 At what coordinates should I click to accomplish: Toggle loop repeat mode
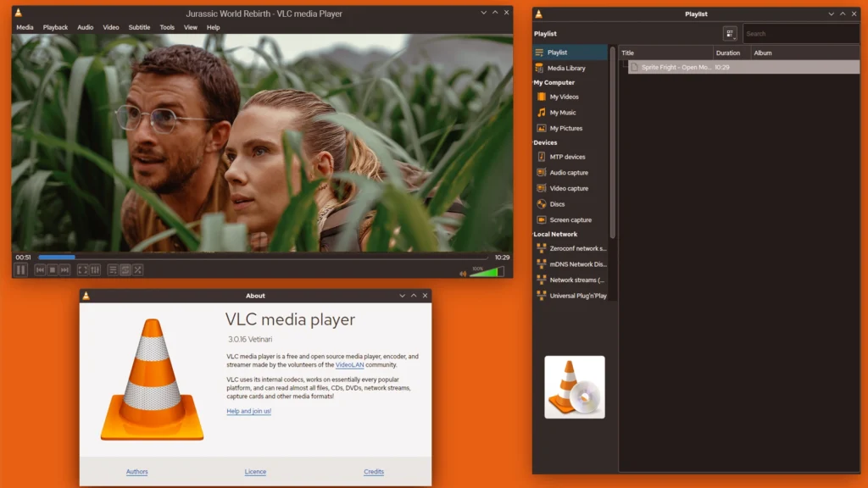pyautogui.click(x=125, y=270)
